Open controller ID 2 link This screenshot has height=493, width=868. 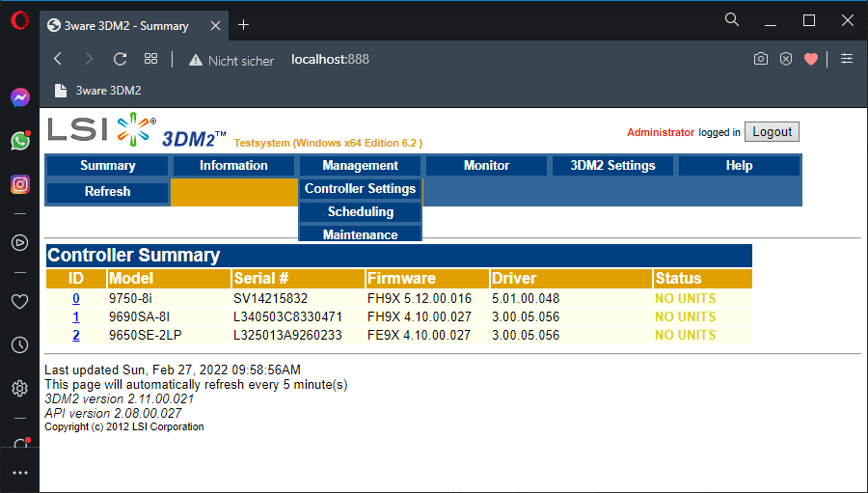click(76, 335)
